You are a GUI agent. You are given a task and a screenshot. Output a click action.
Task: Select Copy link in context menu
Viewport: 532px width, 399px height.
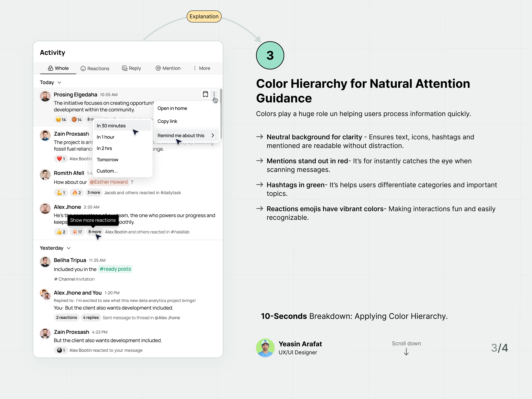pyautogui.click(x=187, y=121)
